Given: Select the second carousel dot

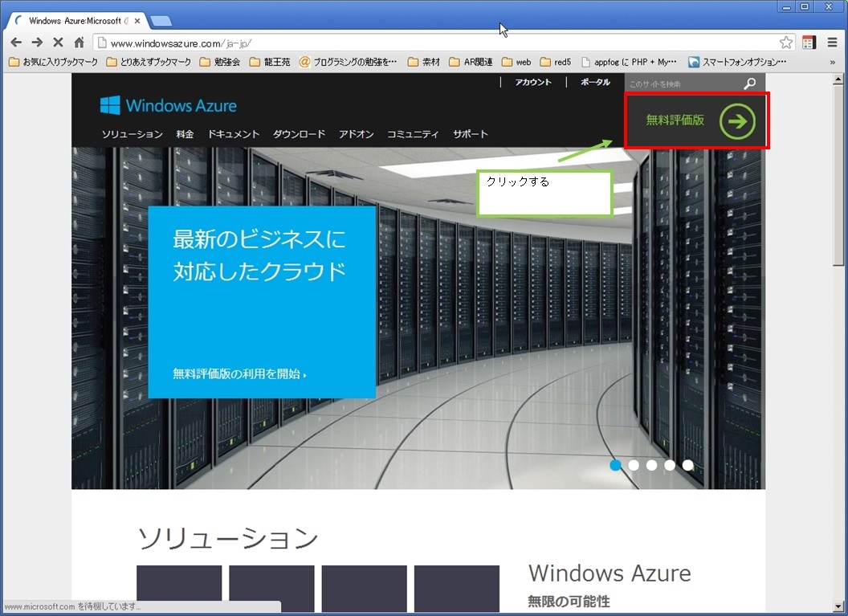Looking at the screenshot, I should 634,465.
